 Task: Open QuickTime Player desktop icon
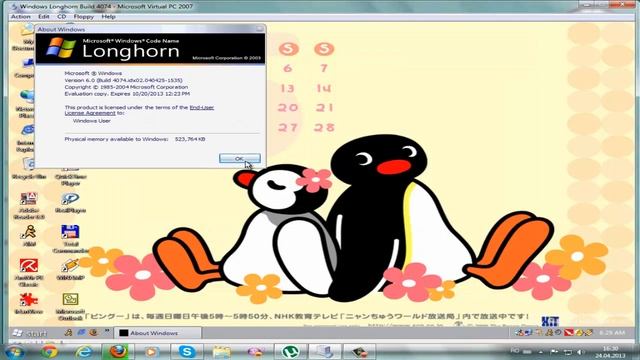[x=71, y=176]
